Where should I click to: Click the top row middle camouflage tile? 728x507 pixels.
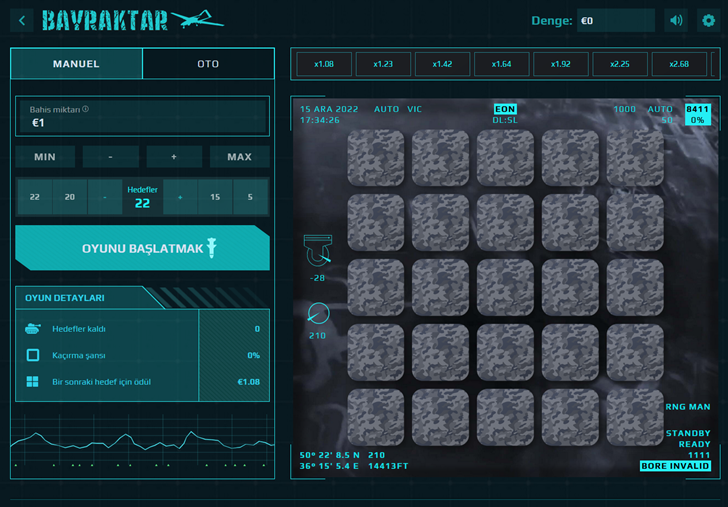click(505, 158)
